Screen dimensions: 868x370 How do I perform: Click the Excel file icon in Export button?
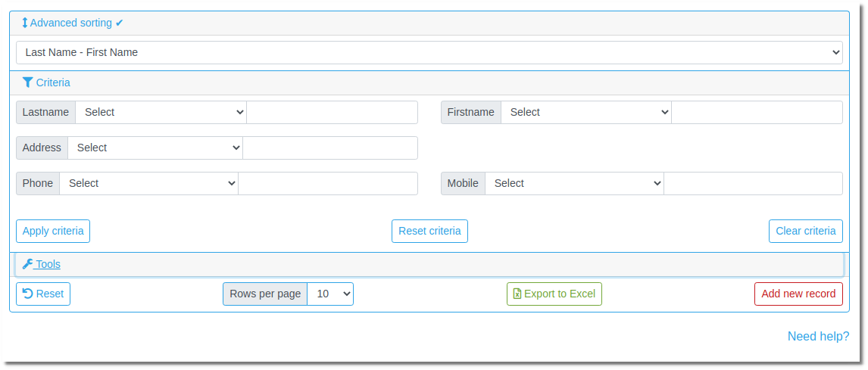point(517,294)
